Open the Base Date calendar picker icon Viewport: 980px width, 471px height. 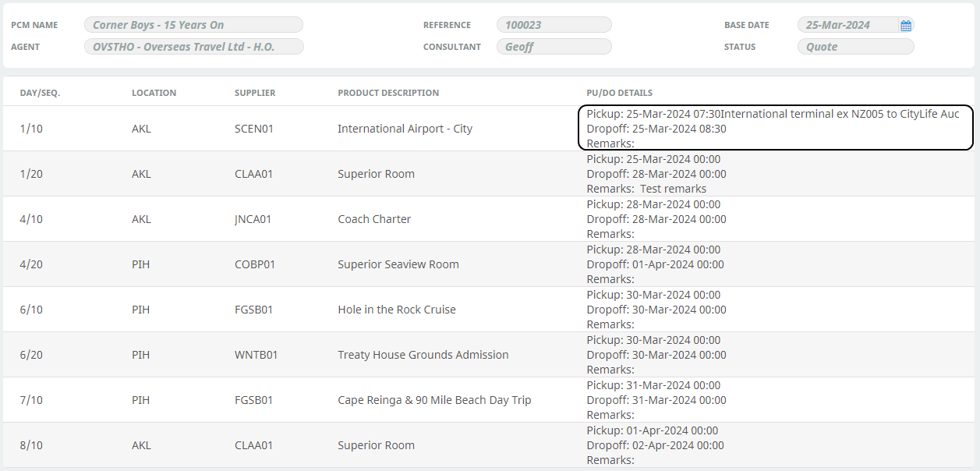click(905, 26)
